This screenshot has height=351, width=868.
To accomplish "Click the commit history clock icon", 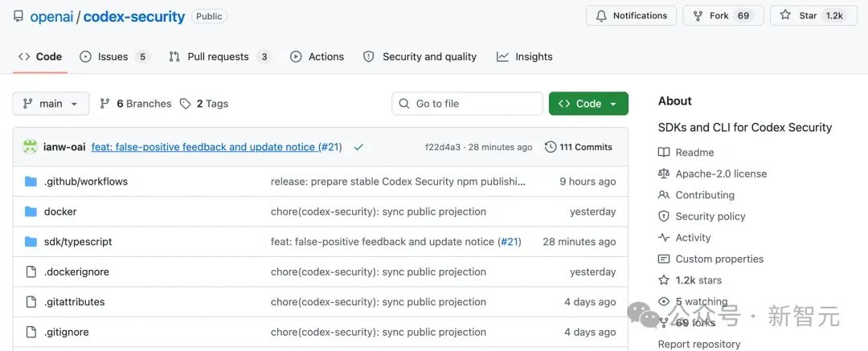I will click(x=551, y=147).
